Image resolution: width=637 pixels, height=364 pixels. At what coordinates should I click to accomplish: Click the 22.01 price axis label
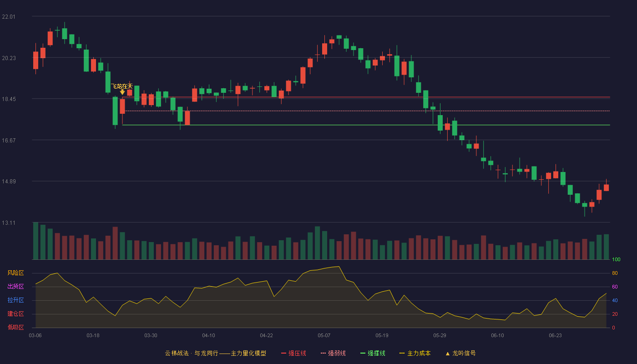(9, 17)
